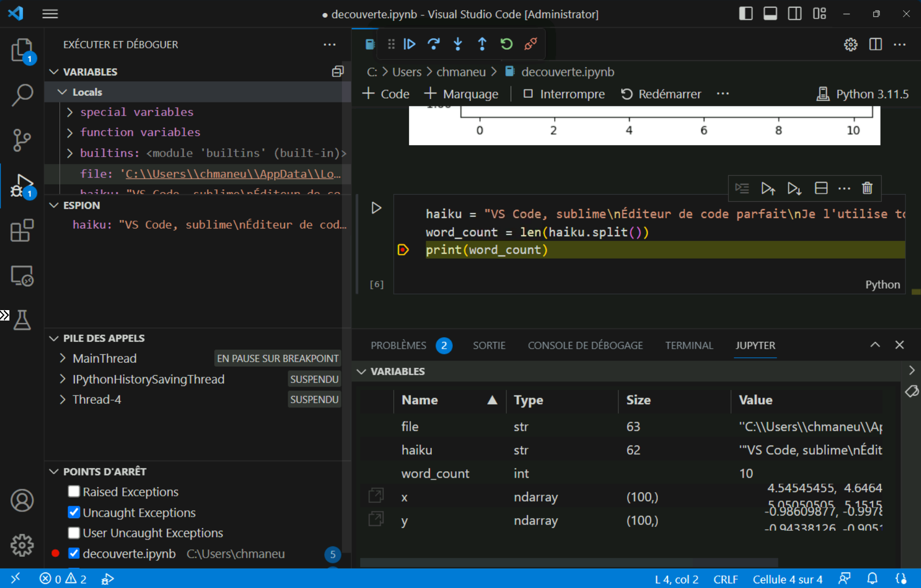Viewport: 921px width, 588px height.
Task: Open notifications bell in status bar
Action: click(x=873, y=579)
